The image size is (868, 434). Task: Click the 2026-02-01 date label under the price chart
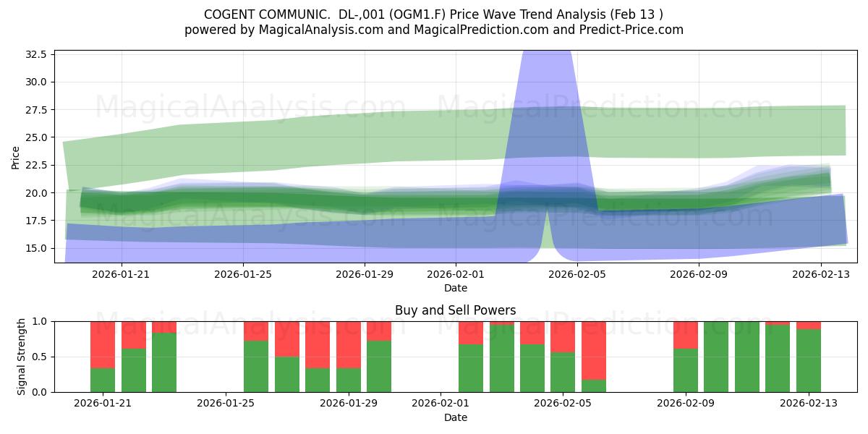point(456,274)
